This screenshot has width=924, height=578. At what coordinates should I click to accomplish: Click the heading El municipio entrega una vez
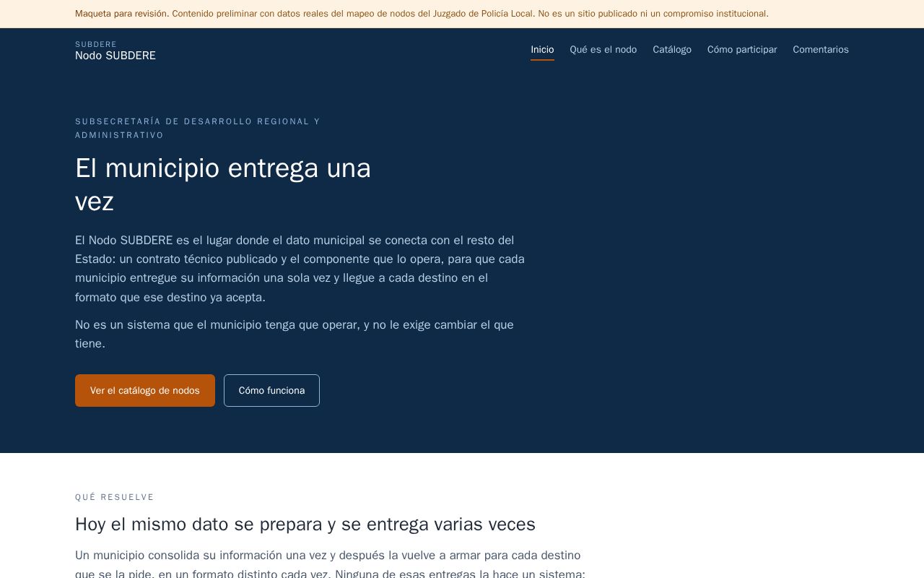(223, 184)
